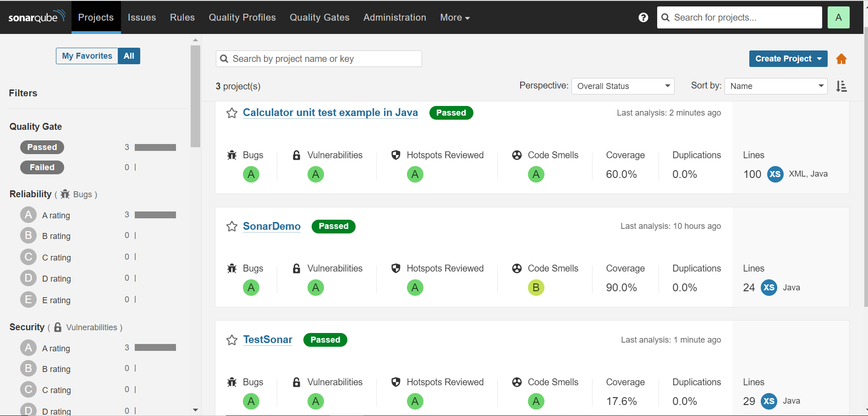Open the Rules tab
Screen dimensions: 868x416
[x=182, y=17]
